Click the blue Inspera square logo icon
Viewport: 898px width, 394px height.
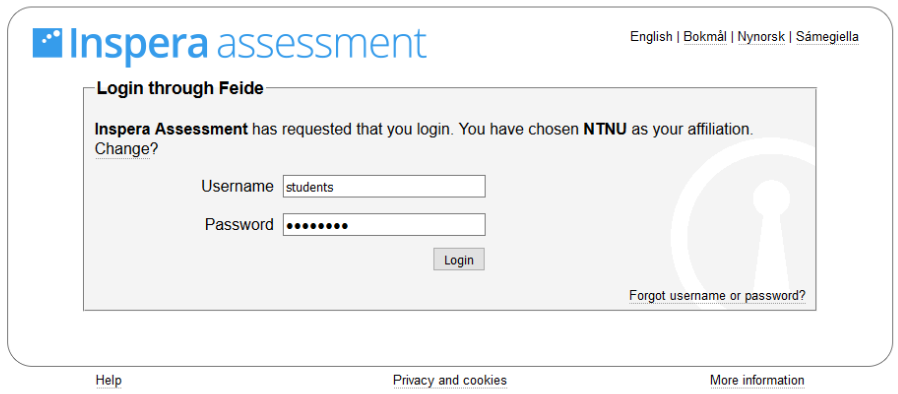point(47,43)
